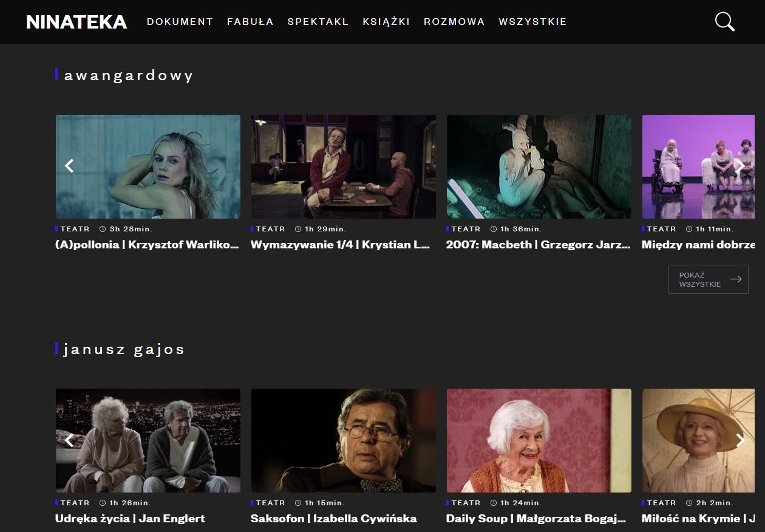Open the SPEKTAKL menu item
Screen dimensions: 765x532
(x=318, y=22)
